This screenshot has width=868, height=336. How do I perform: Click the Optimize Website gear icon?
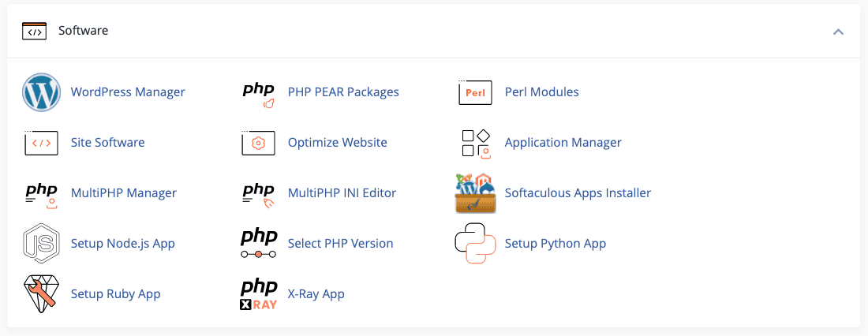[x=258, y=143]
